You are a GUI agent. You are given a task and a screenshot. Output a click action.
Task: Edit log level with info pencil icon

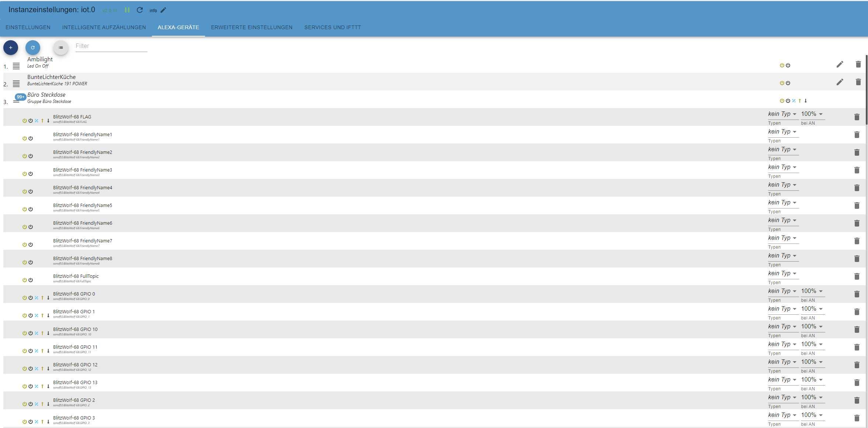pyautogui.click(x=163, y=10)
